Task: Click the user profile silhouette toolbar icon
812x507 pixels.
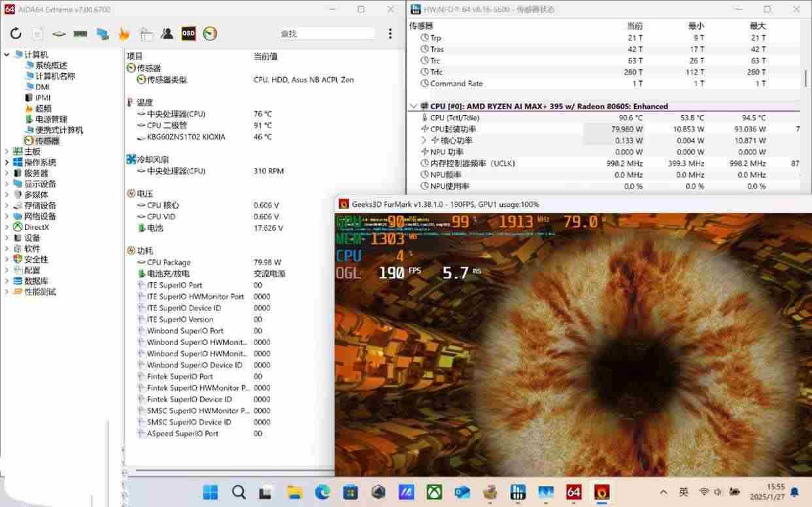Action: pos(167,34)
